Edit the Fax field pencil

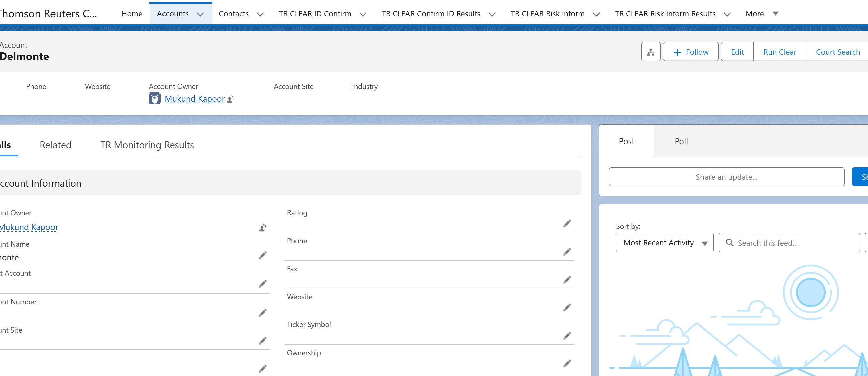point(567,280)
